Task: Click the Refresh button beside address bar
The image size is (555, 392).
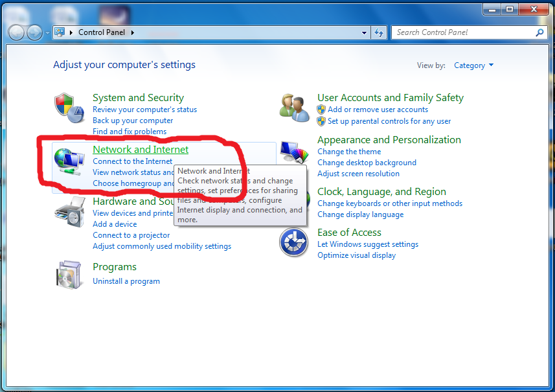Action: click(x=379, y=32)
